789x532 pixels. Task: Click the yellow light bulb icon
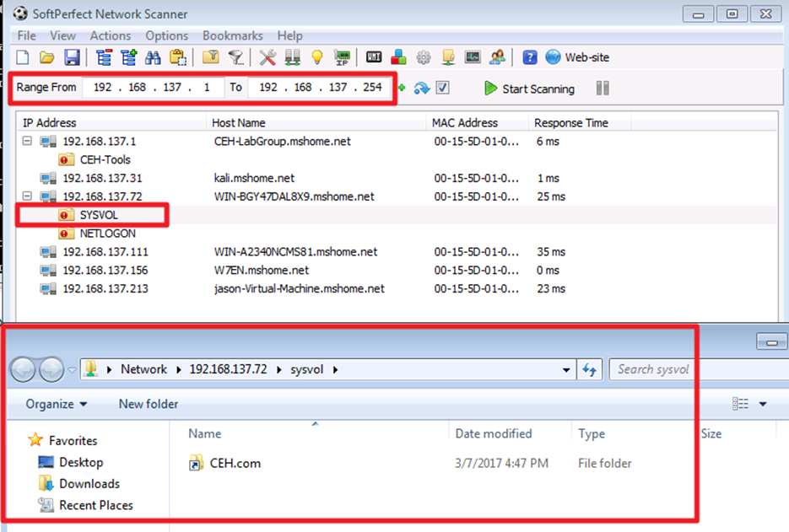coord(317,57)
